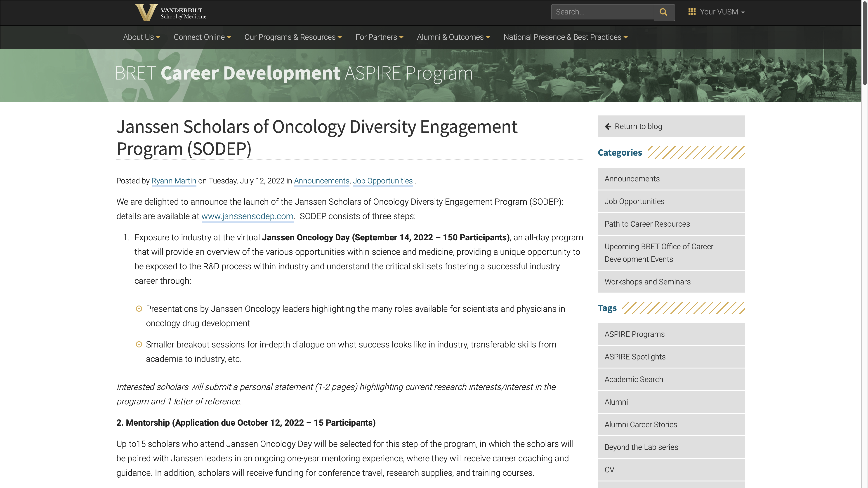Image resolution: width=868 pixels, height=488 pixels.
Task: Click heading 2. Mentorship (Application due October 12, 2022
Action: 246,423
